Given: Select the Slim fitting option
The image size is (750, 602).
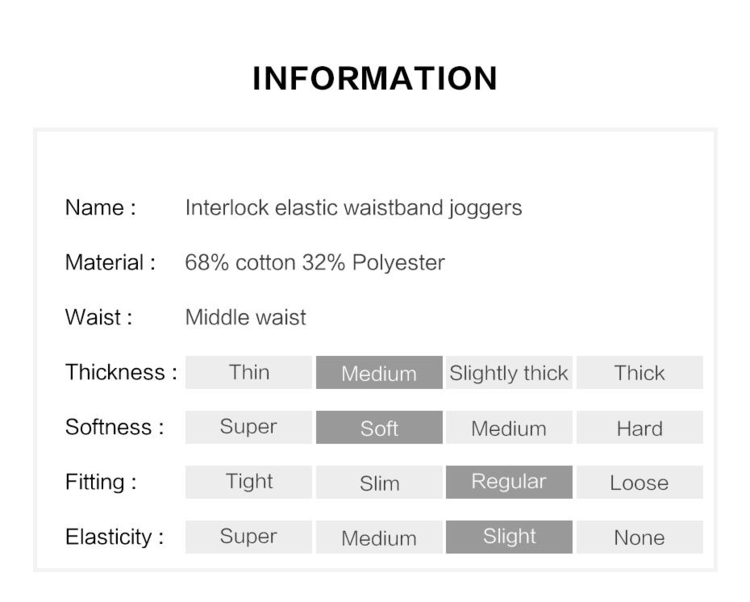Looking at the screenshot, I should click(x=379, y=482).
